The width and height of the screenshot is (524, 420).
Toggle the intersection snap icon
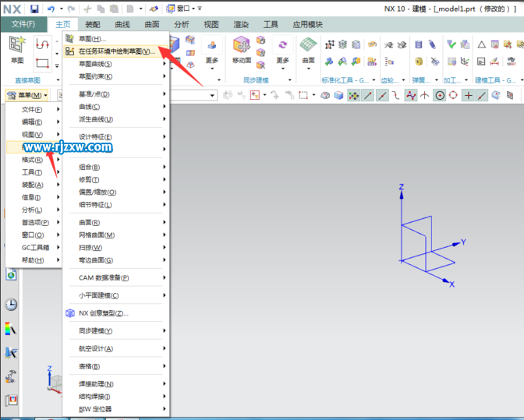pyautogui.click(x=425, y=96)
